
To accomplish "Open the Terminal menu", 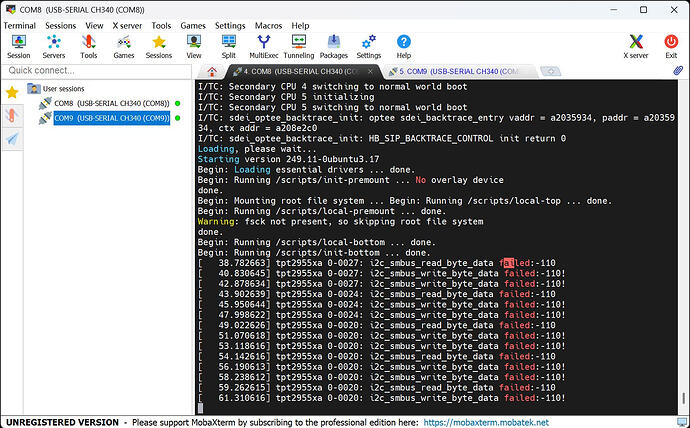I will pyautogui.click(x=19, y=26).
